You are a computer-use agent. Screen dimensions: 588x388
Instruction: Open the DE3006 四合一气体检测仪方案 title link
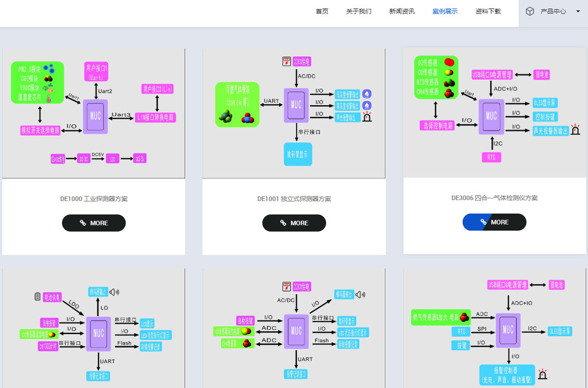point(495,198)
